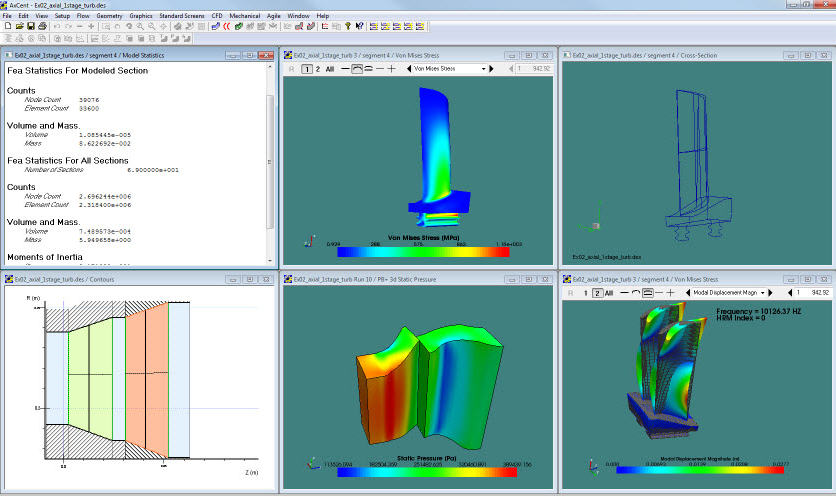
Task: Click 'Fea Statistics For All Sections' heading
Action: pyautogui.click(x=68, y=161)
